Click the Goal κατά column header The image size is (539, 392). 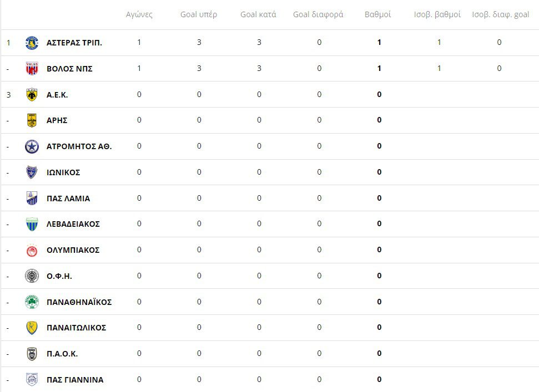(258, 14)
